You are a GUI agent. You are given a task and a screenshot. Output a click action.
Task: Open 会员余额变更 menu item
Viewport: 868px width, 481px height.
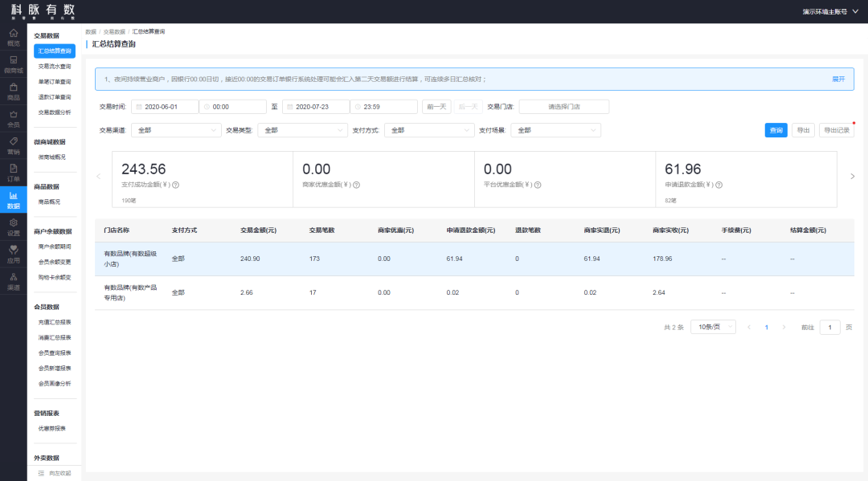pyautogui.click(x=55, y=262)
